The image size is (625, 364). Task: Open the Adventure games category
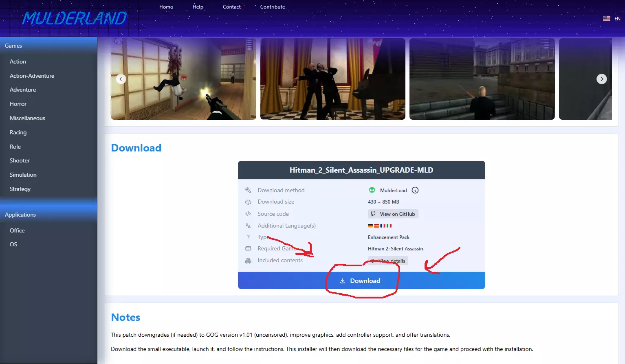(x=23, y=90)
